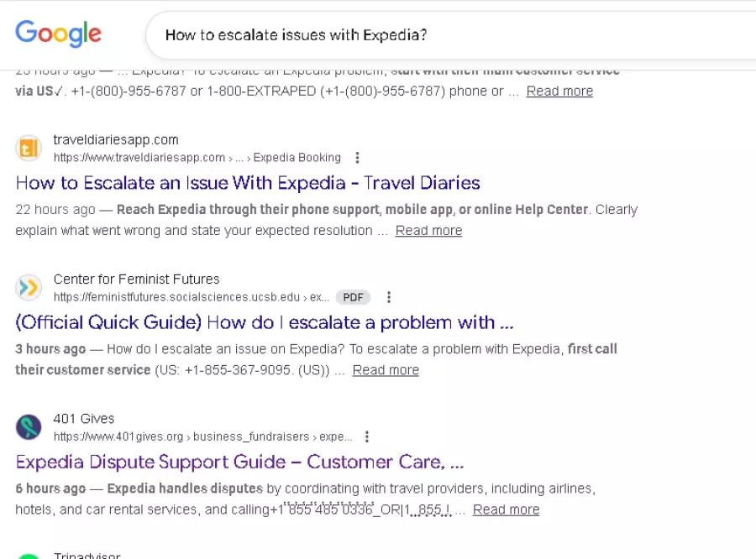Click the traveldiariesapp.com site name
The width and height of the screenshot is (756, 559).
116,140
